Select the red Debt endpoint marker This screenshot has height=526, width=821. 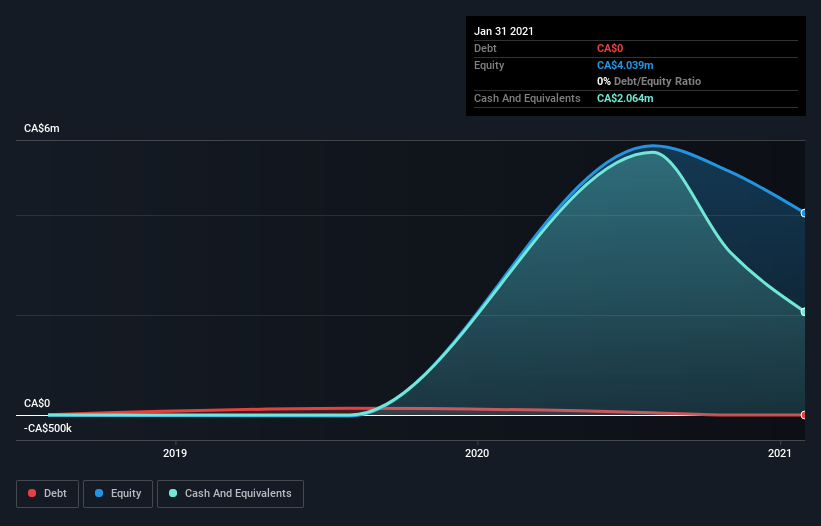(804, 415)
